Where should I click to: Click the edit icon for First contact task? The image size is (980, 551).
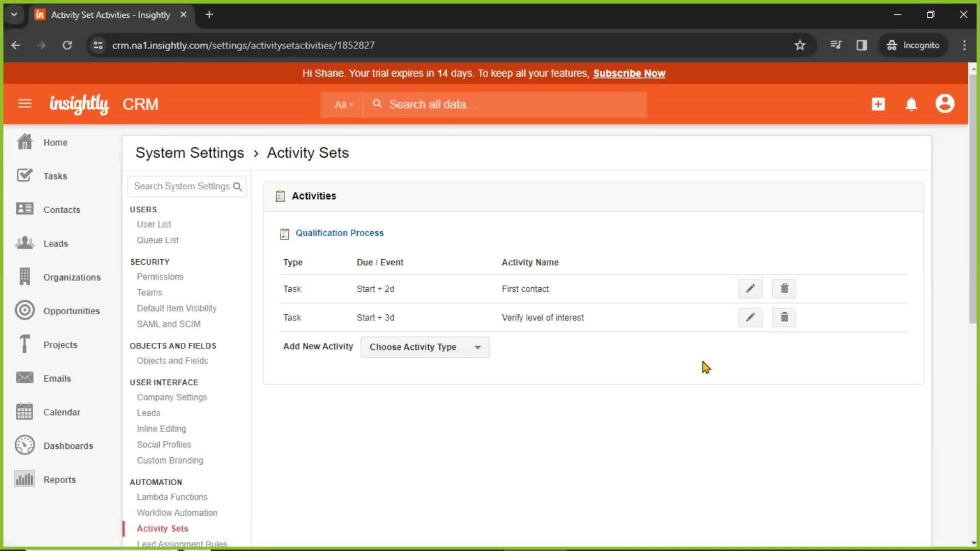coord(750,289)
